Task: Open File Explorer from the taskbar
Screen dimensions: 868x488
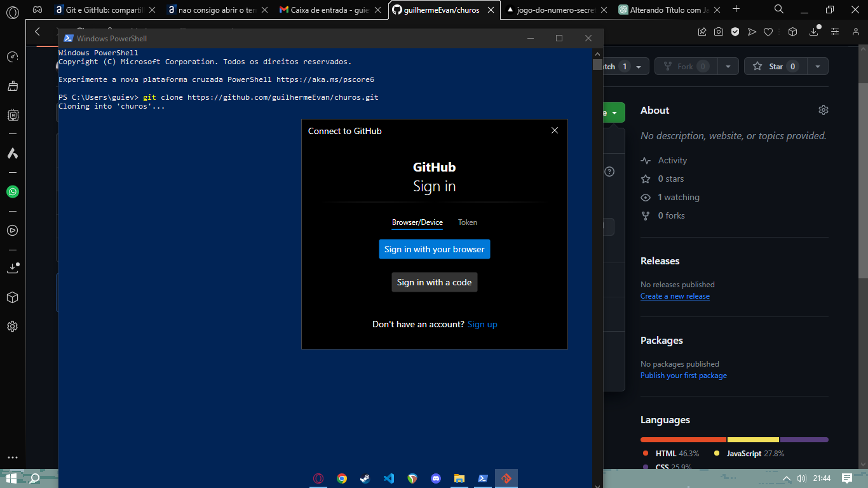Action: click(459, 478)
